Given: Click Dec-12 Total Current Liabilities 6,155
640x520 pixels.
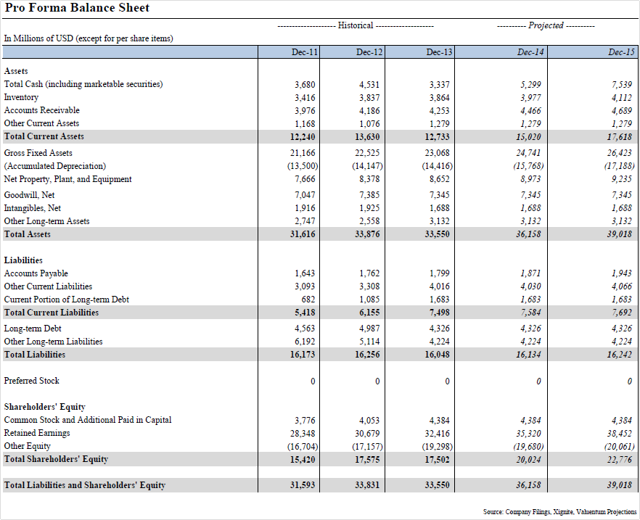Looking at the screenshot, I should 369,313.
